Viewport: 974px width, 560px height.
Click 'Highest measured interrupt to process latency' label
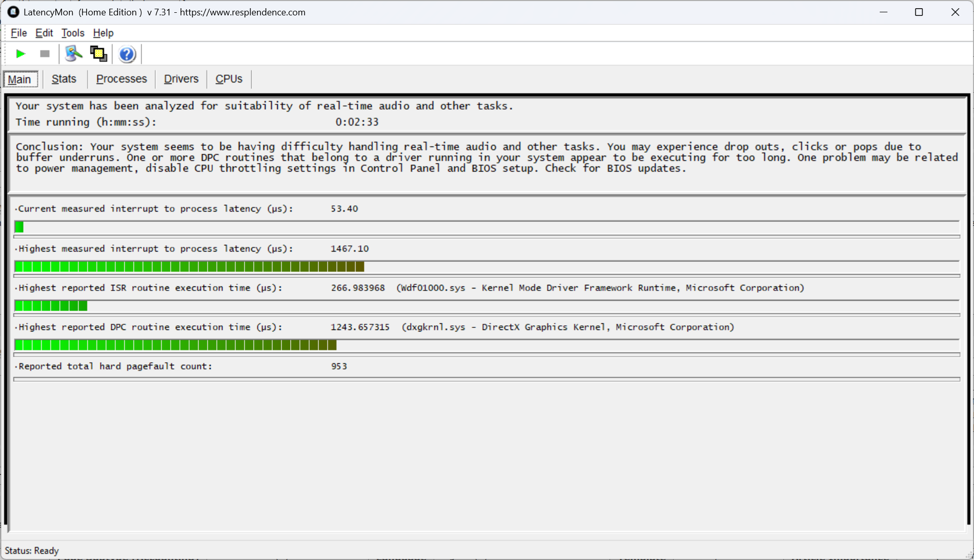(x=155, y=248)
